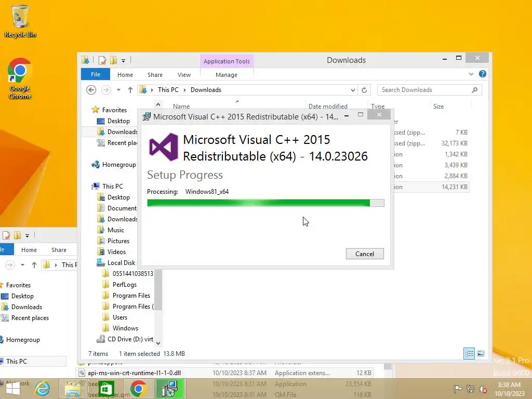Go up one folder level in Downloads window
This screenshot has width=532, height=399.
coord(130,90)
